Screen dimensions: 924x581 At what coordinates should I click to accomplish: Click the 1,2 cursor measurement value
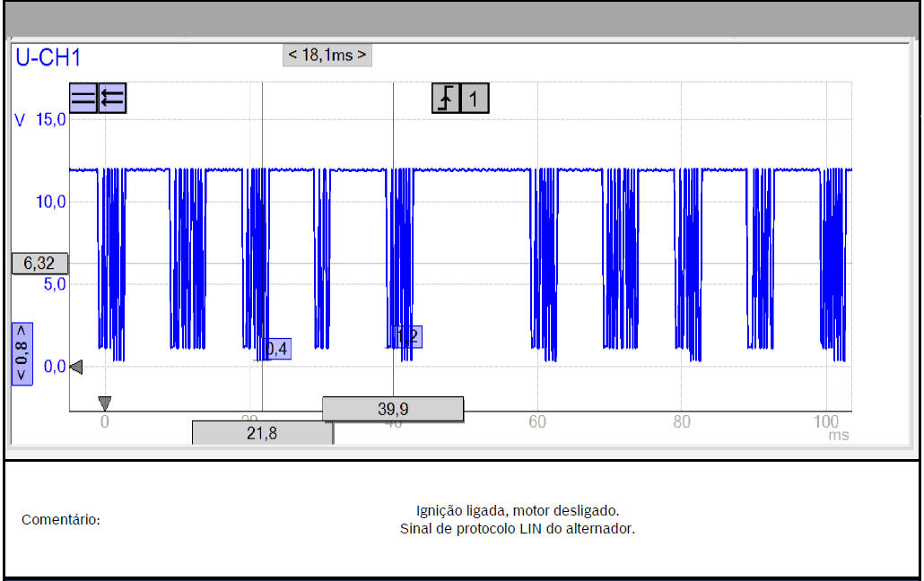(x=408, y=337)
